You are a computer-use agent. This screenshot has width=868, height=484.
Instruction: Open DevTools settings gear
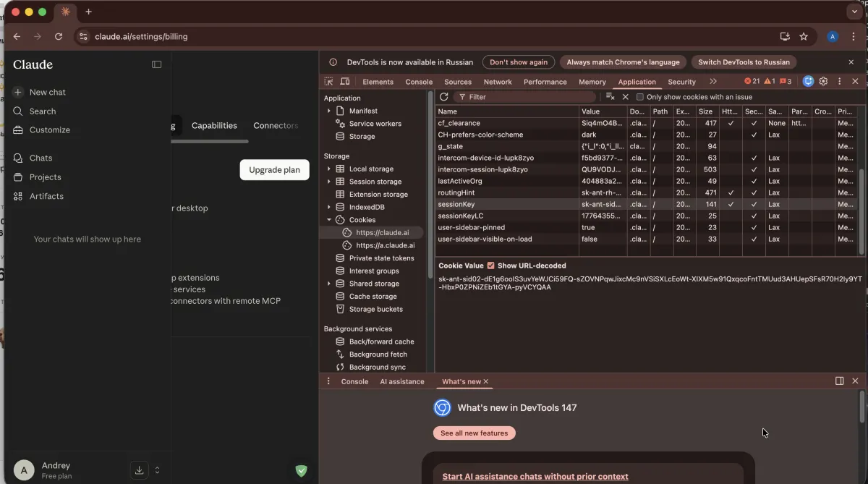823,82
